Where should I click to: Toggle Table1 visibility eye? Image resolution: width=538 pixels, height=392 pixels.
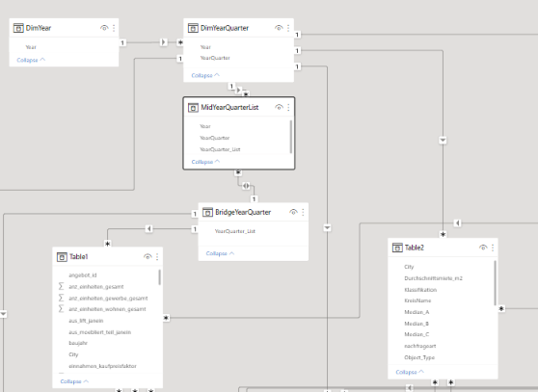[148, 257]
